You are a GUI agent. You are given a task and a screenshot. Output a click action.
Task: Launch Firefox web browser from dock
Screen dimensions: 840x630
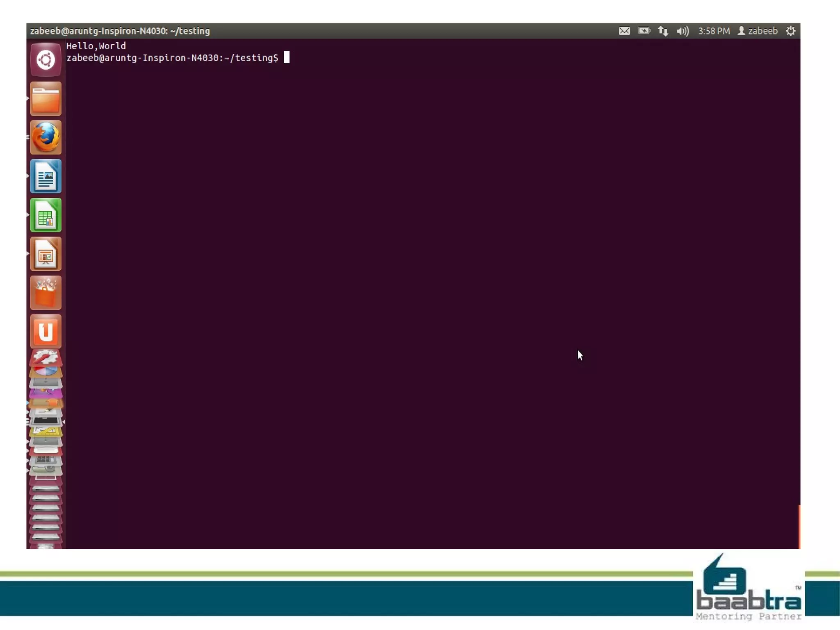pos(46,137)
